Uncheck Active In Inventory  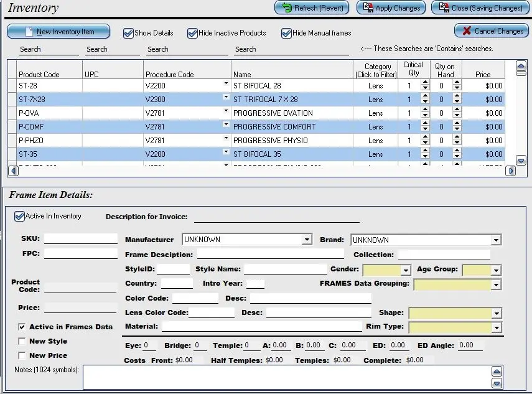19,216
